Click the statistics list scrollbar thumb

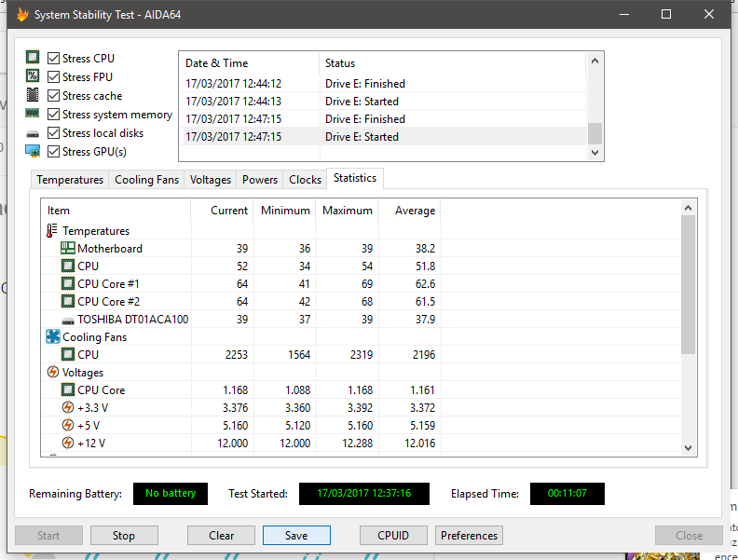tap(688, 285)
